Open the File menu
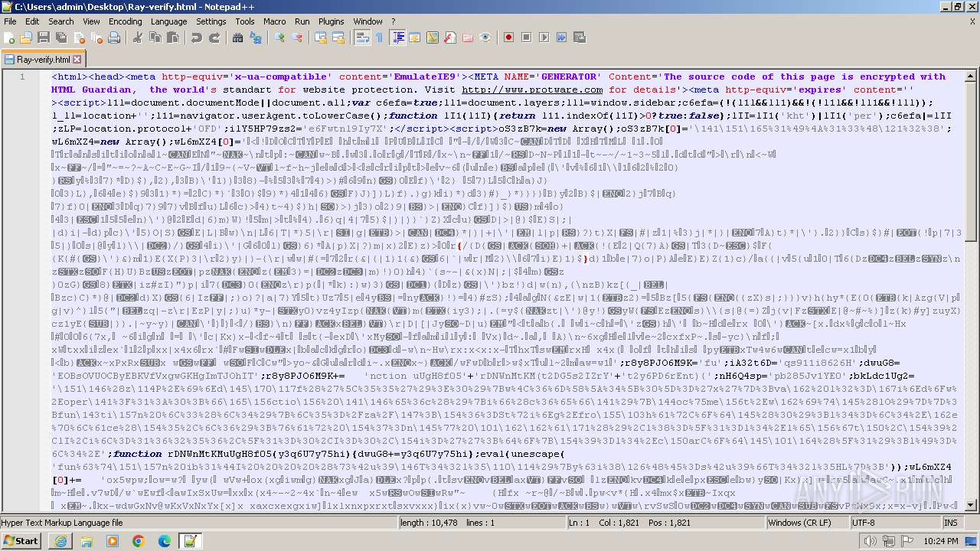The width and height of the screenshot is (980, 551). coord(10,21)
